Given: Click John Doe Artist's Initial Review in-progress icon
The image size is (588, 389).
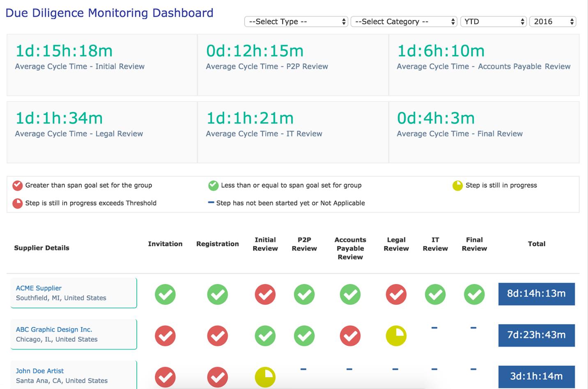Looking at the screenshot, I should (265, 377).
